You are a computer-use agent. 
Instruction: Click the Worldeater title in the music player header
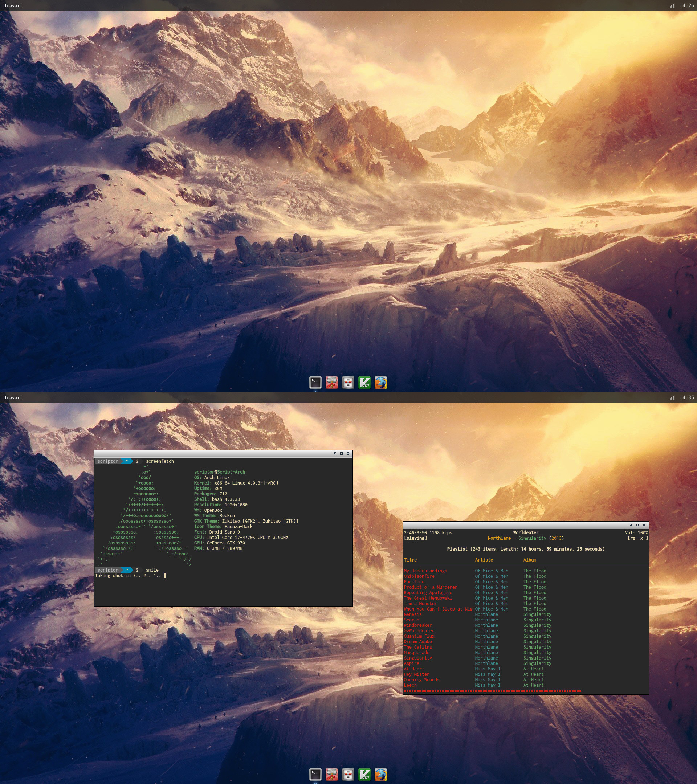pyautogui.click(x=526, y=532)
